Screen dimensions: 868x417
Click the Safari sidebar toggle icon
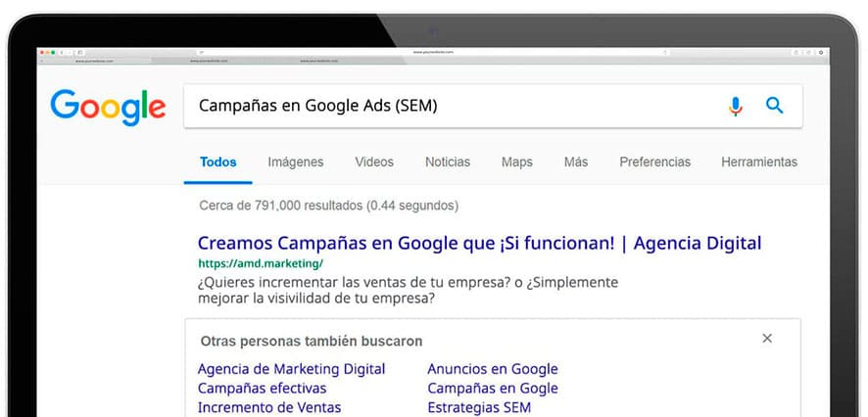pos(80,51)
